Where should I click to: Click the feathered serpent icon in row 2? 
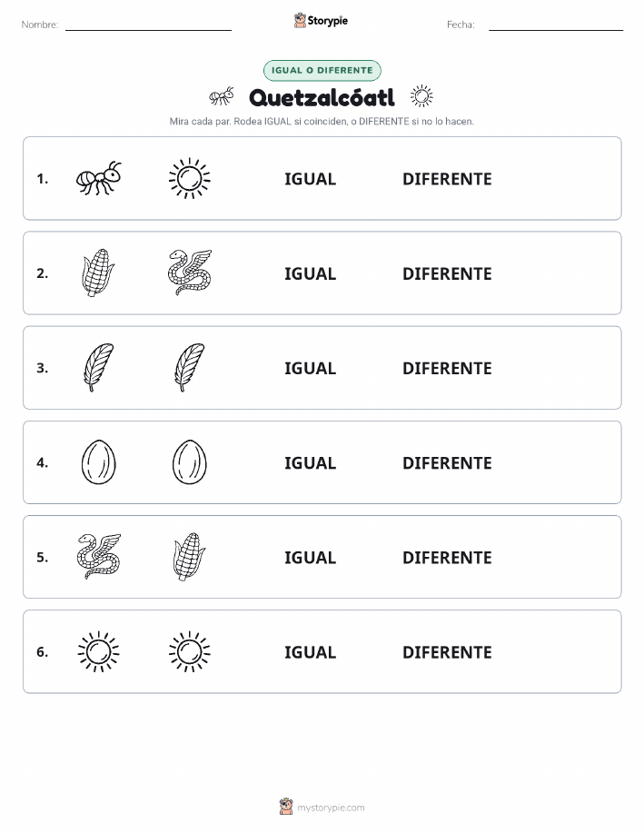190,273
